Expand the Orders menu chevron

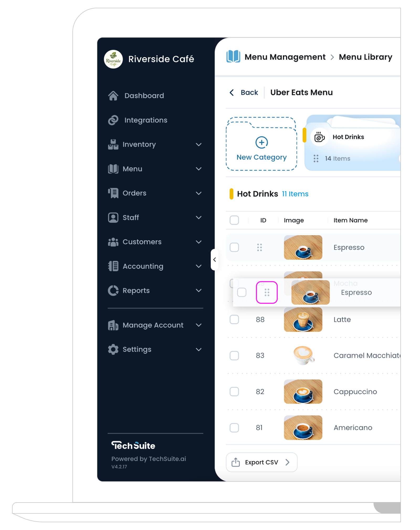[x=199, y=193]
